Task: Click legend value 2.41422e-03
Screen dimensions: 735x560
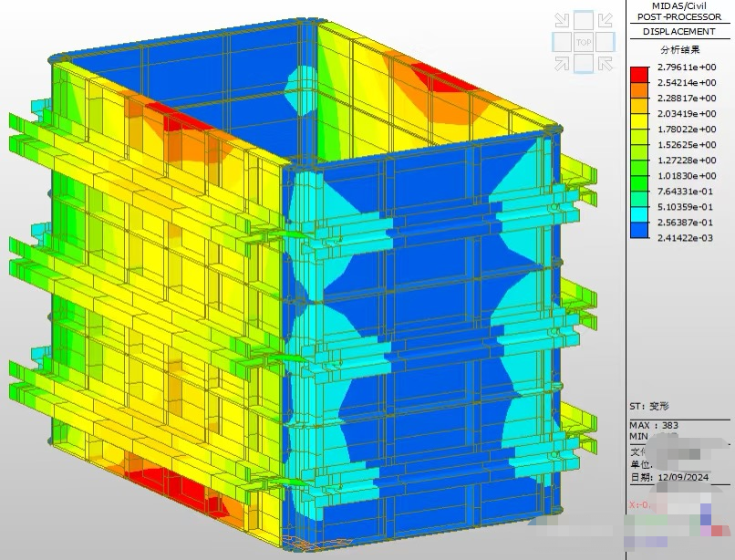Action: [x=686, y=238]
